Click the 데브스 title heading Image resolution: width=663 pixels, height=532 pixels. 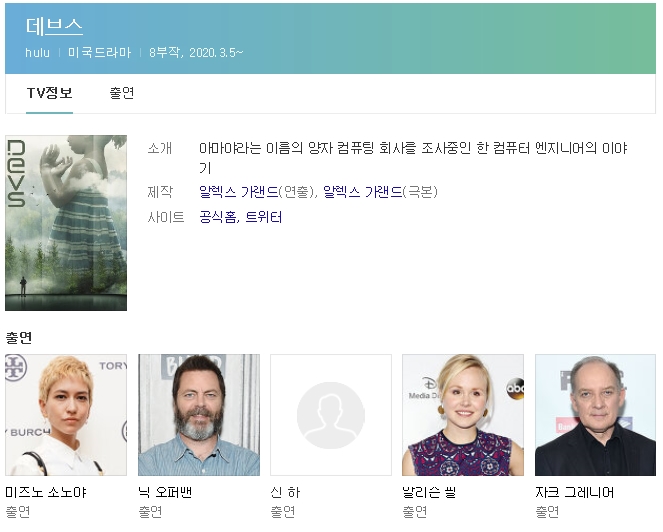pyautogui.click(x=54, y=27)
